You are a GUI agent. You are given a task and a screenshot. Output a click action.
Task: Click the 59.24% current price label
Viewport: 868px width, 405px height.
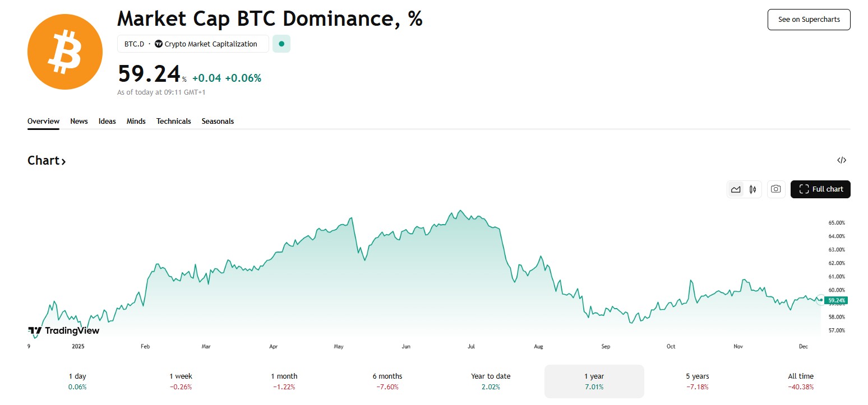[835, 300]
